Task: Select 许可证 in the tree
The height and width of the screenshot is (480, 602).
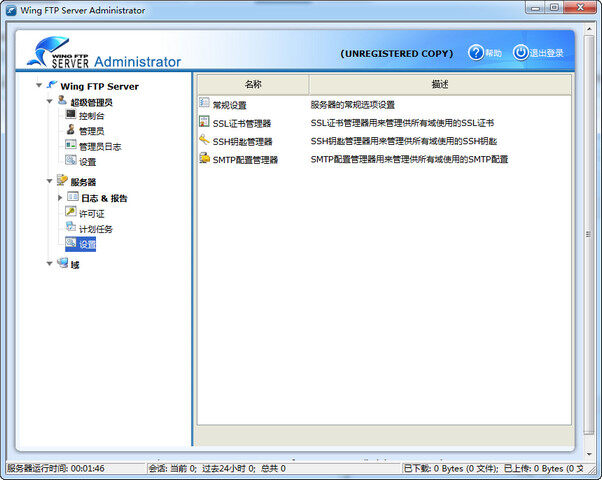Action: (x=91, y=214)
